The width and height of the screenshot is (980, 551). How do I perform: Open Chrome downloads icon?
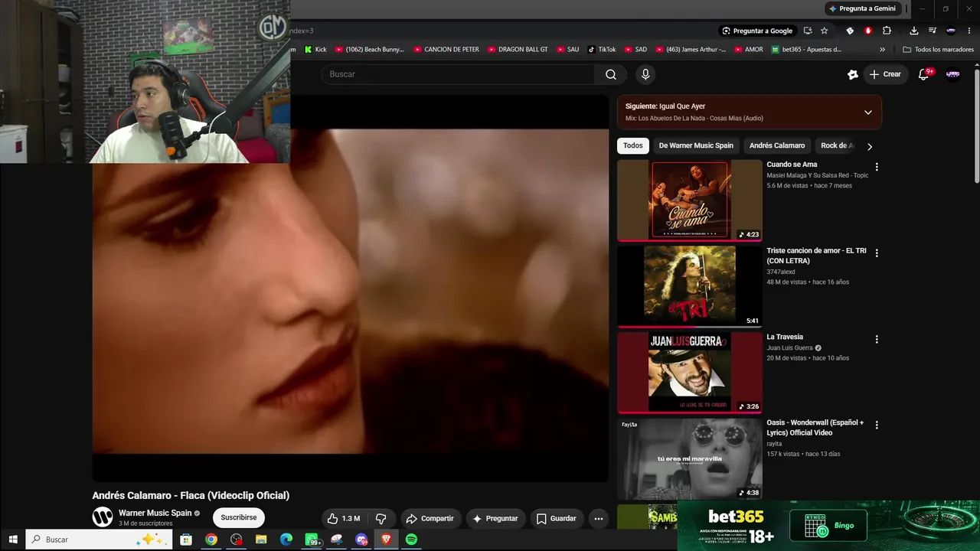click(x=913, y=31)
